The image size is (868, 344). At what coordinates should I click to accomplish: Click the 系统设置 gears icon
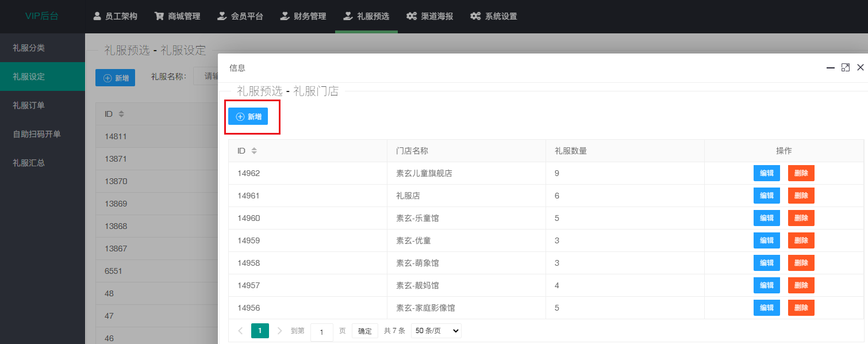click(475, 16)
